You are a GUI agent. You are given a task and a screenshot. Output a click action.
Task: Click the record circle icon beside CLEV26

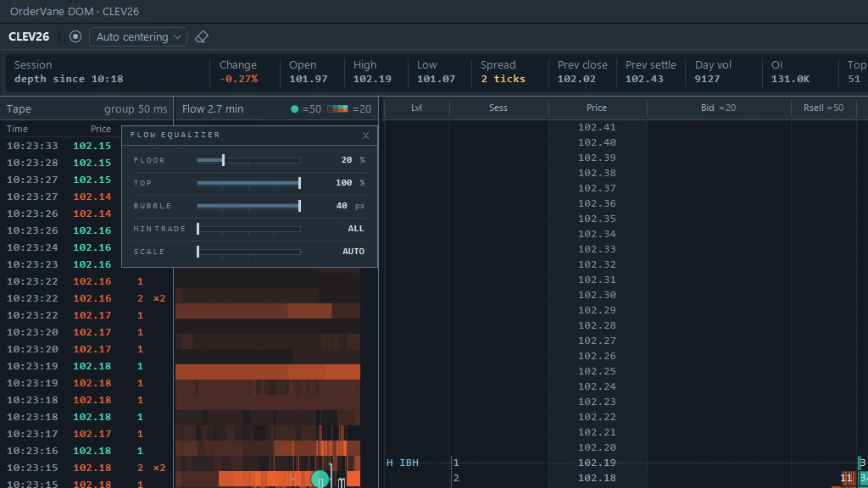click(75, 36)
